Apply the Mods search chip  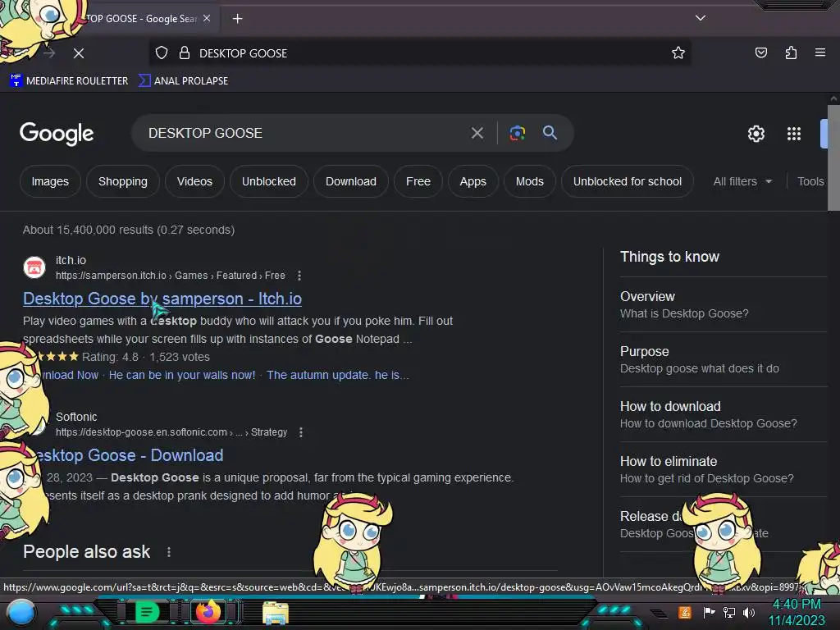(530, 181)
